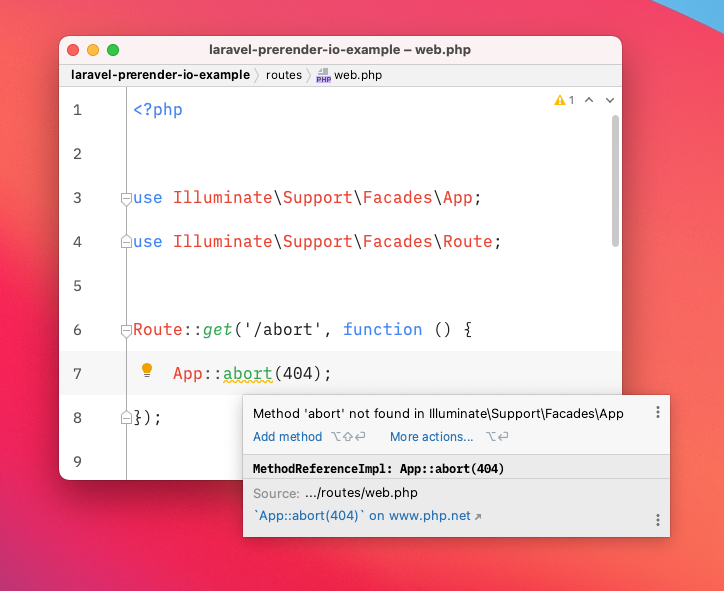Click line number 9 in the gutter

click(77, 462)
